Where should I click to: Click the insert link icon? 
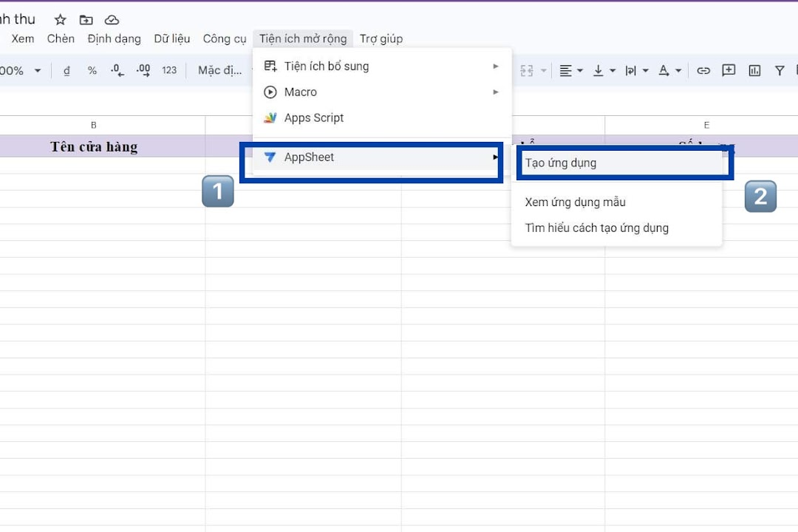click(703, 71)
